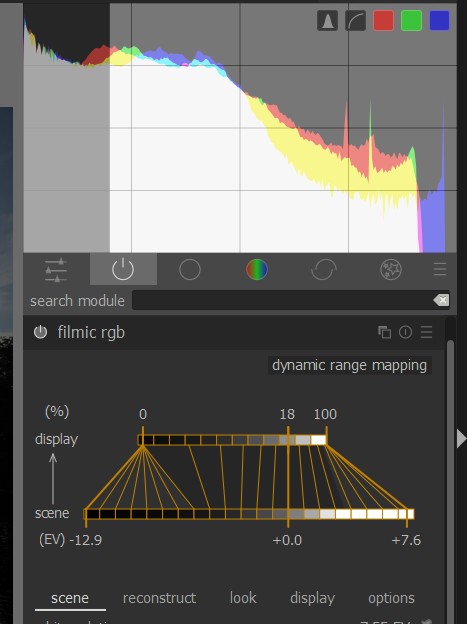Show color modules group icon
This screenshot has width=467, height=624.
pyautogui.click(x=257, y=269)
